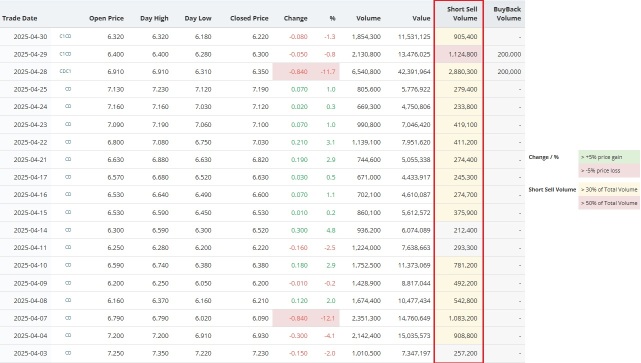Click the pink '> 50% of Total Volume' swatch
The image size is (641, 363).
coord(609,203)
